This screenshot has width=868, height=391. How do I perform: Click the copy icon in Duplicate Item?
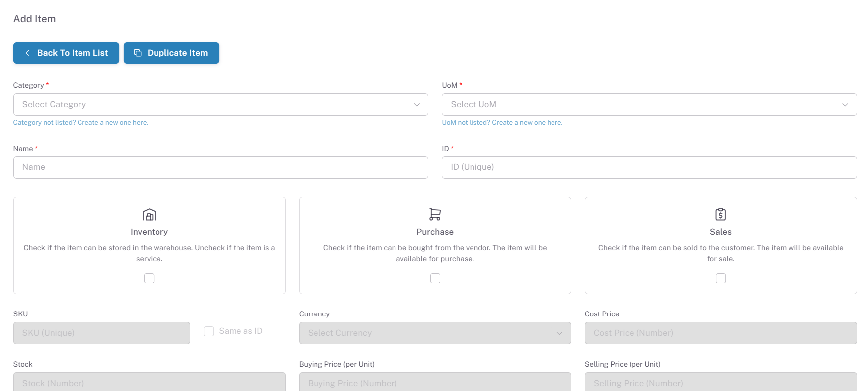[138, 53]
